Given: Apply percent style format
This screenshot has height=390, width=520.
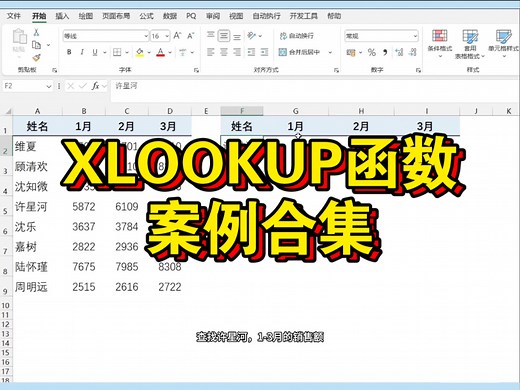Looking at the screenshot, I should pos(371,52).
